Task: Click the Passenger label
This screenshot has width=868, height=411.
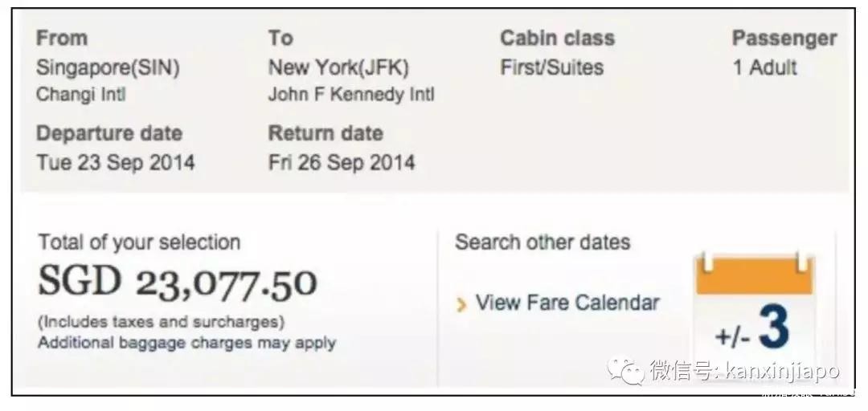Action: point(784,39)
